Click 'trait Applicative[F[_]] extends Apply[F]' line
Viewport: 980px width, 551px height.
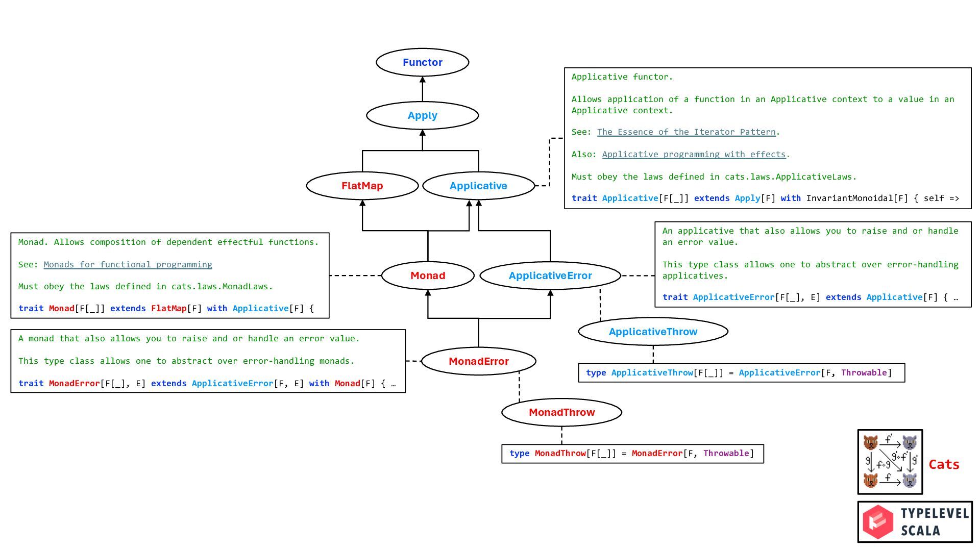click(765, 198)
